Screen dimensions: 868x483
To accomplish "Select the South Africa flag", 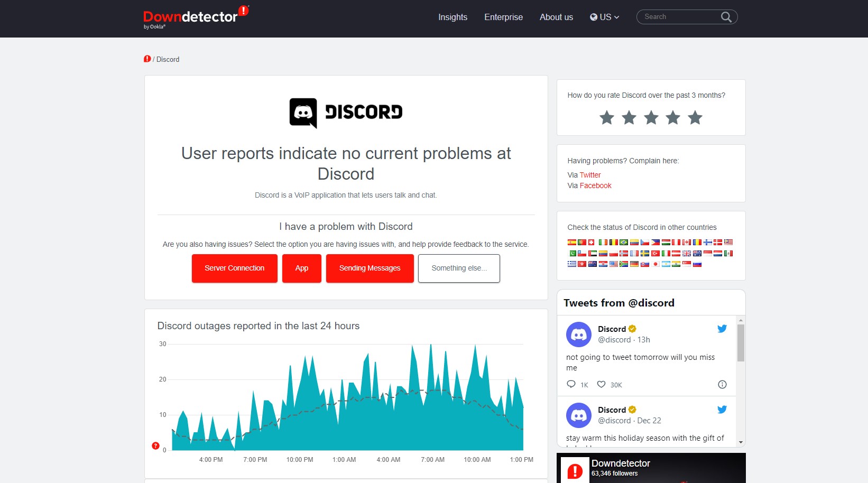I will pos(624,264).
